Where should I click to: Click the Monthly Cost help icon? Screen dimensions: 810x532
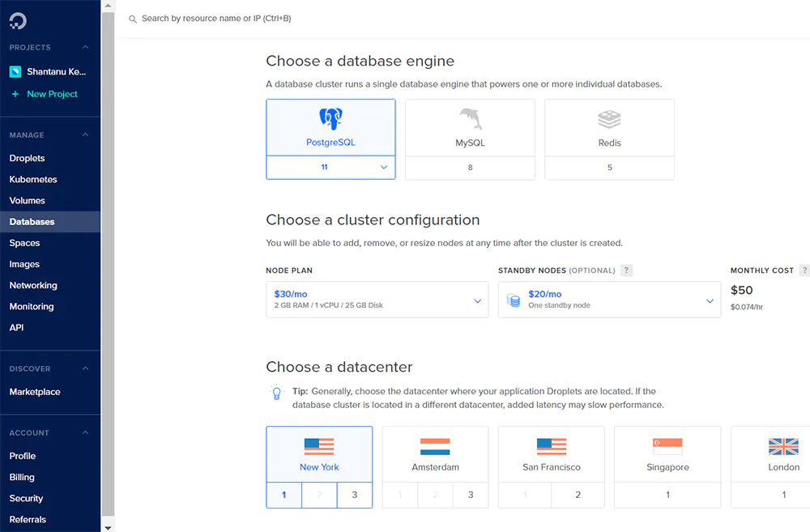804,270
